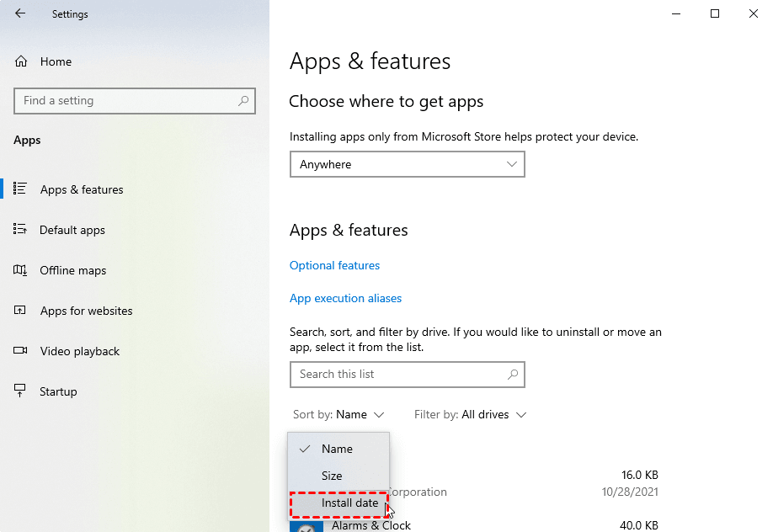Focus the Find a setting search box

[x=126, y=101]
